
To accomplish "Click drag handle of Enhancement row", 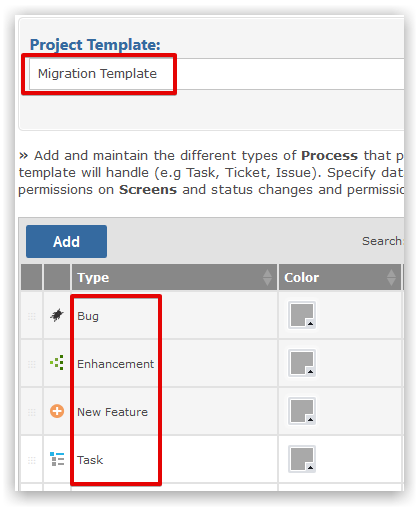I will pyautogui.click(x=32, y=364).
